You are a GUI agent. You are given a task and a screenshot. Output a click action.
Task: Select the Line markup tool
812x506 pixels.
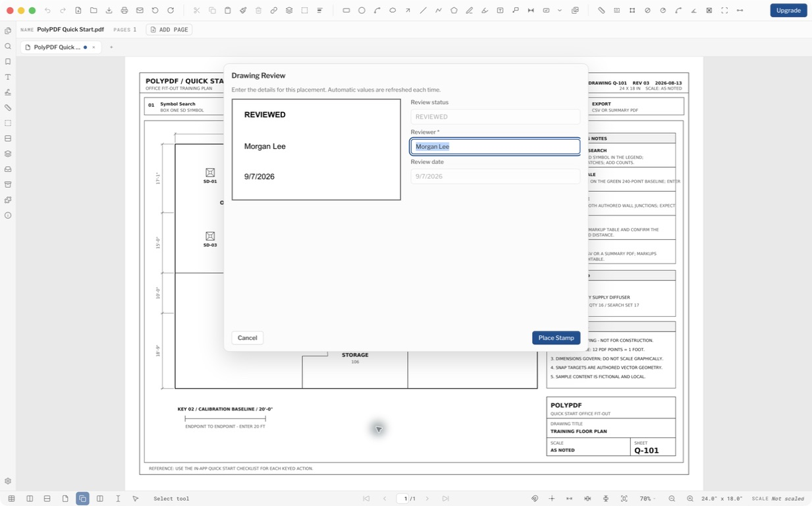pos(423,11)
